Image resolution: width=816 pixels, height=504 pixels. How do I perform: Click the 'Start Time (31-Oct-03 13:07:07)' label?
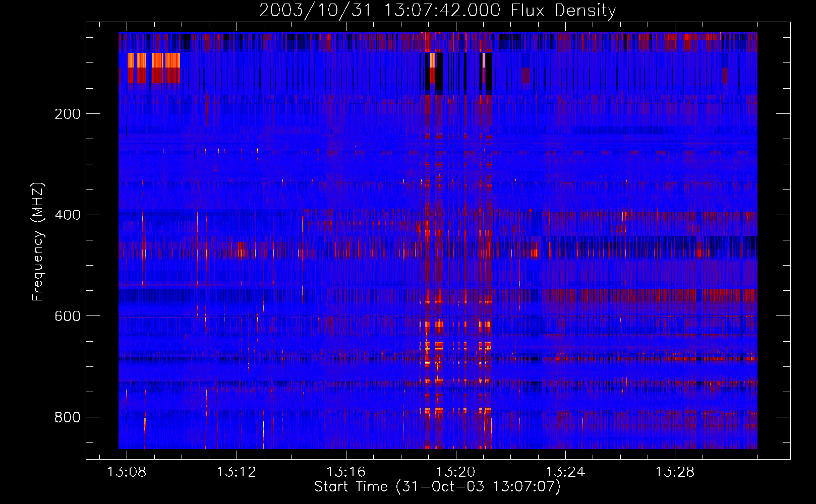(437, 486)
